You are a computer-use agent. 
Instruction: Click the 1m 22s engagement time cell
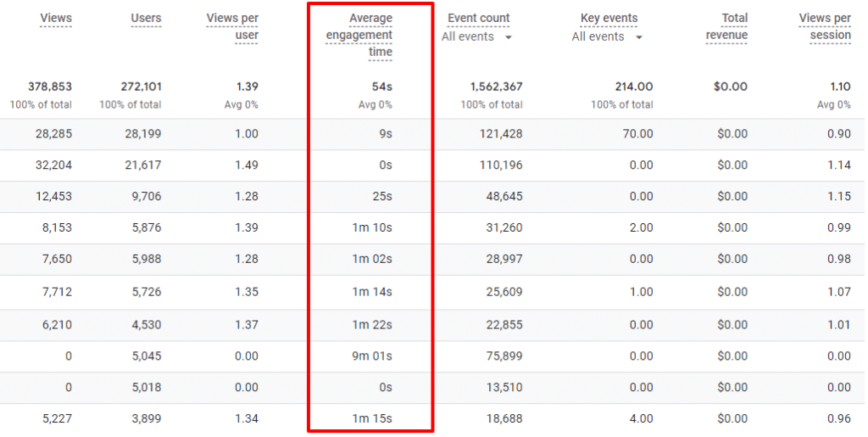click(x=373, y=324)
